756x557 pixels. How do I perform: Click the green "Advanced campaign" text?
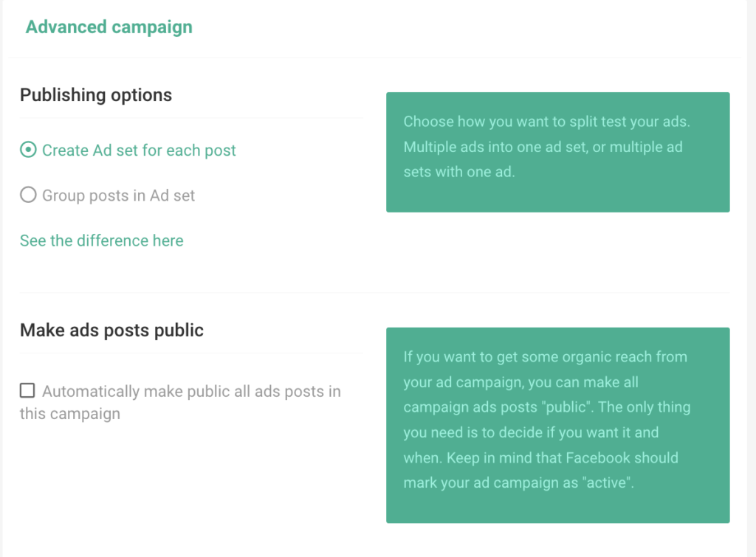pyautogui.click(x=109, y=27)
